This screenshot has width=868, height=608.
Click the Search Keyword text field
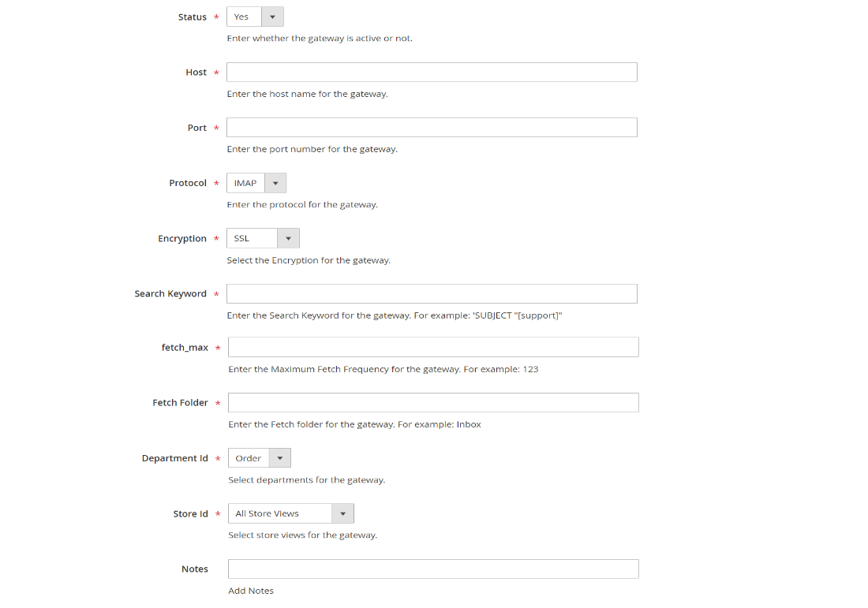[x=432, y=294]
